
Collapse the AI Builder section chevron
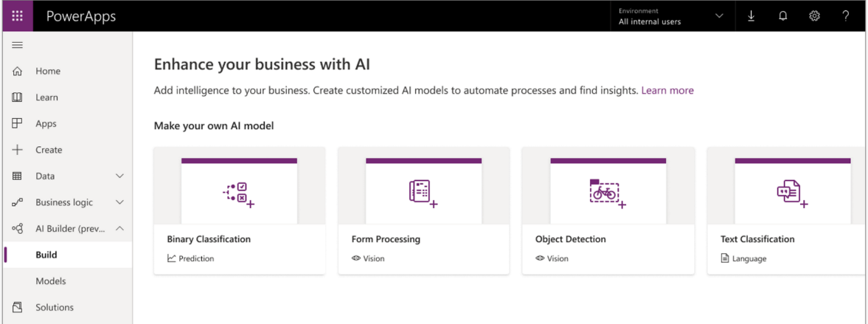point(119,228)
